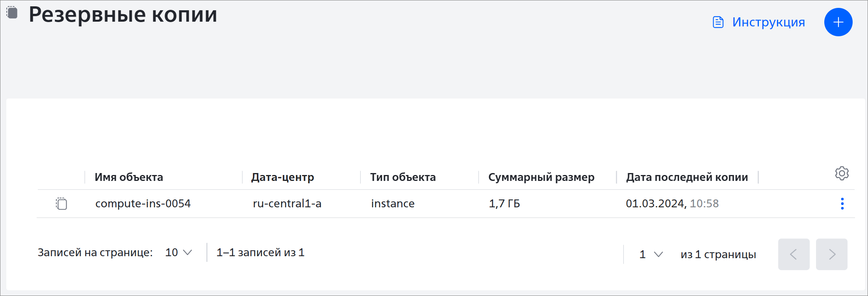Sort by Дата-центр column header
The height and width of the screenshot is (296, 868).
pyautogui.click(x=283, y=177)
